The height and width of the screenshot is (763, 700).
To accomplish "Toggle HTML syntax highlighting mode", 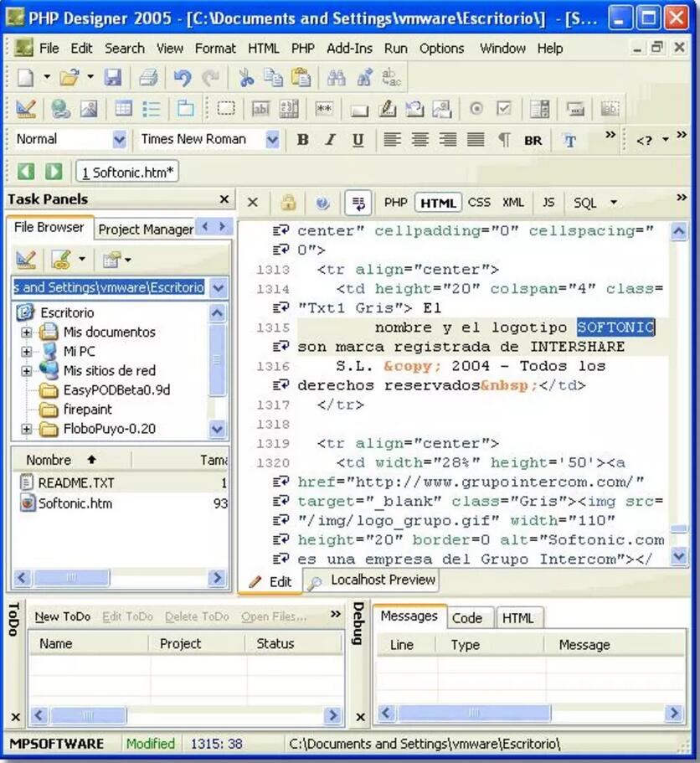I will (438, 203).
